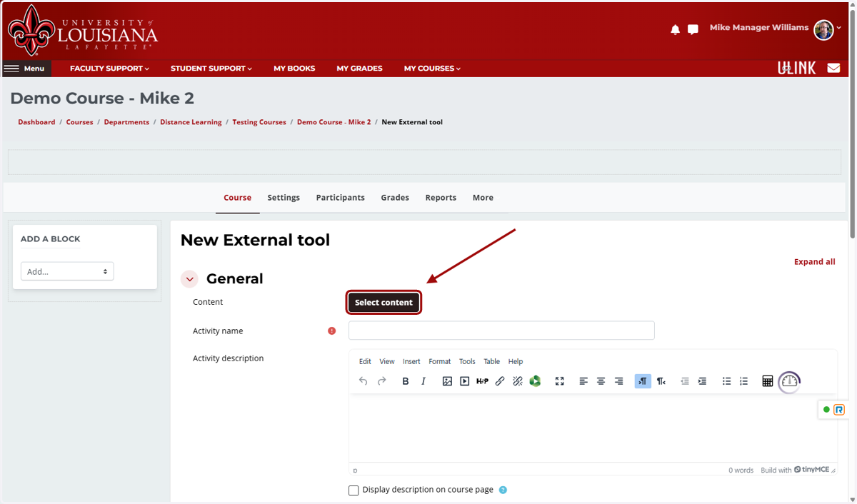Click the Select content button
Viewport: 857px width, 504px height.
click(x=384, y=303)
